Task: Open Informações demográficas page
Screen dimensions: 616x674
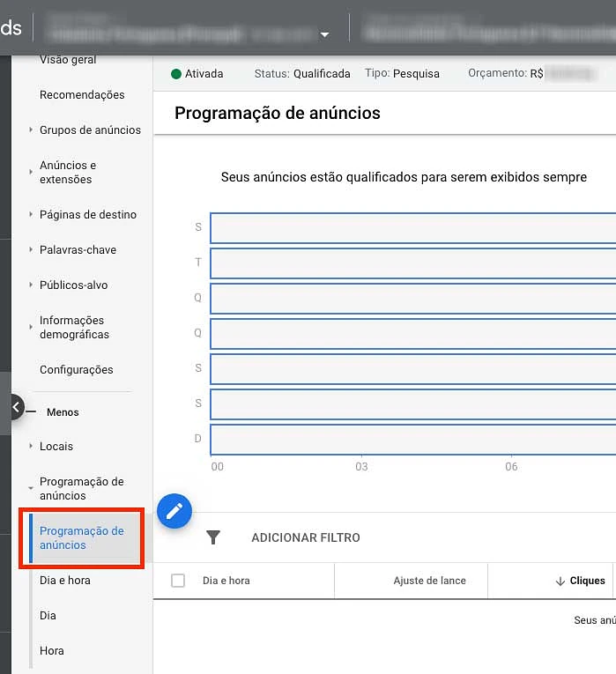Action: (74, 327)
